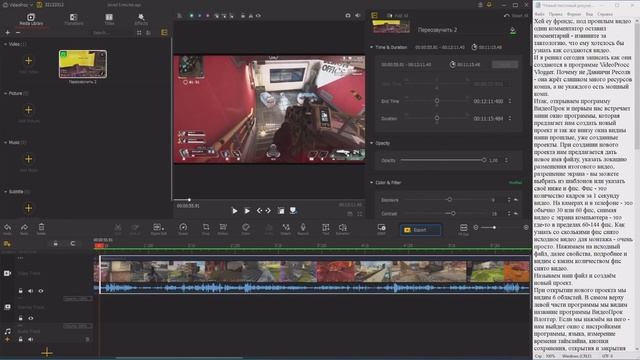The height and width of the screenshot is (360, 640).
Task: Click the play-from-start button beside the play button
Action: click(x=247, y=211)
